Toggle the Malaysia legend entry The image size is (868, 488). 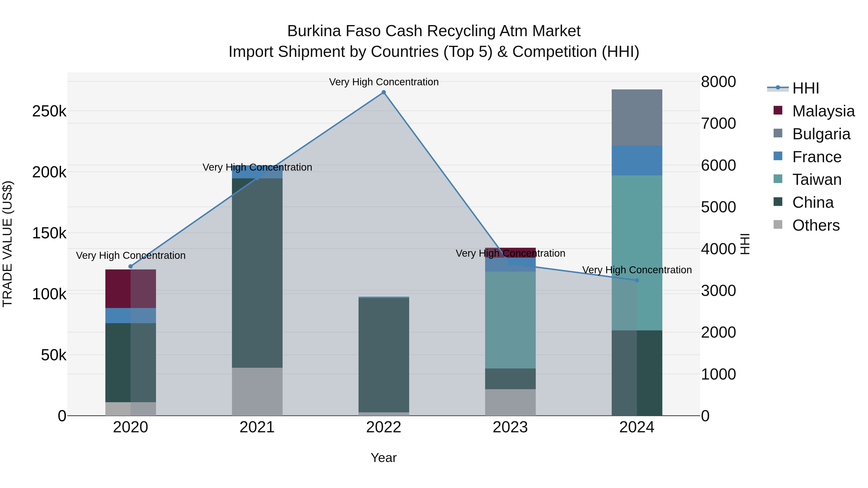pos(814,111)
